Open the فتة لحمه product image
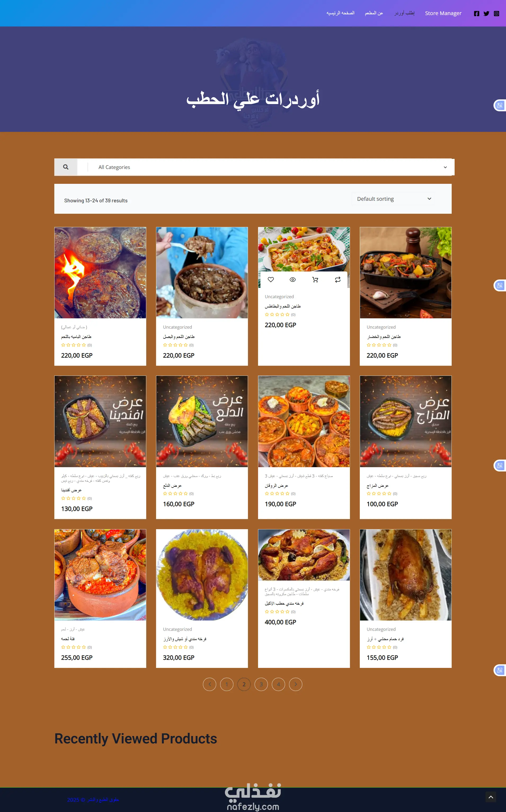The image size is (506, 812). pyautogui.click(x=100, y=575)
